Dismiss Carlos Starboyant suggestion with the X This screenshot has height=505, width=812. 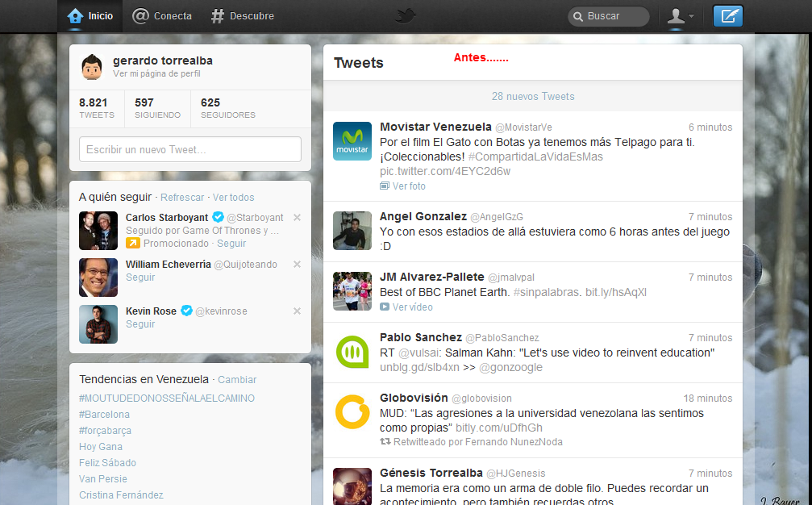(296, 217)
